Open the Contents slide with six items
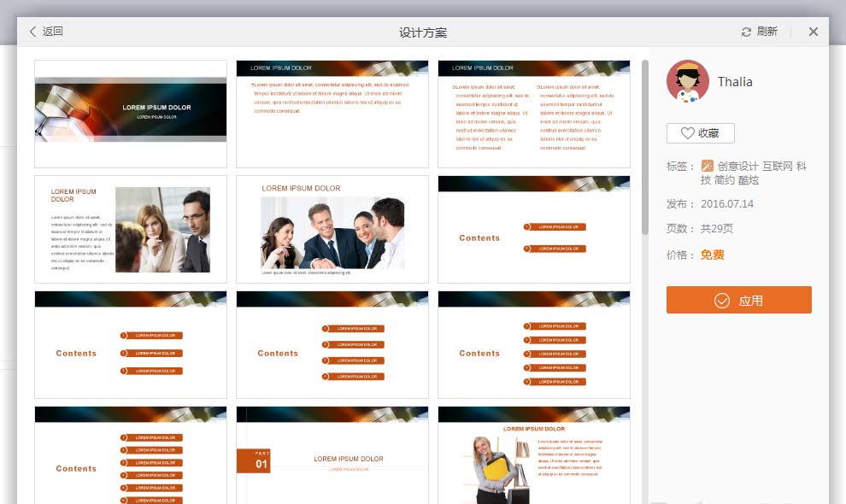 131,455
